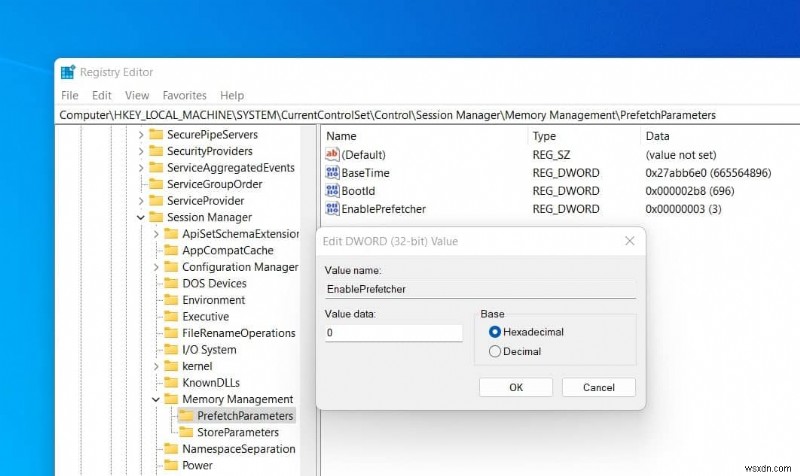
Task: Click the Session Manager folder icon
Action: pos(156,217)
